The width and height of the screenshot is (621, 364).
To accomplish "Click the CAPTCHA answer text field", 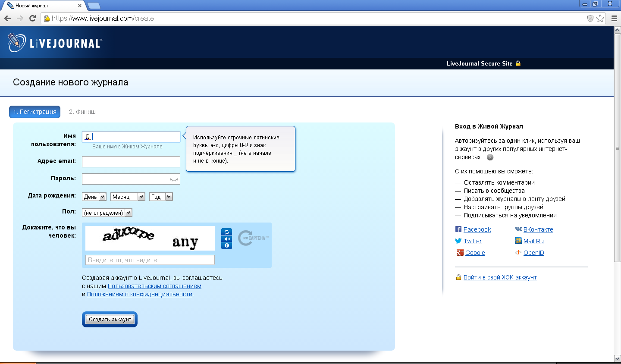I will (150, 260).
